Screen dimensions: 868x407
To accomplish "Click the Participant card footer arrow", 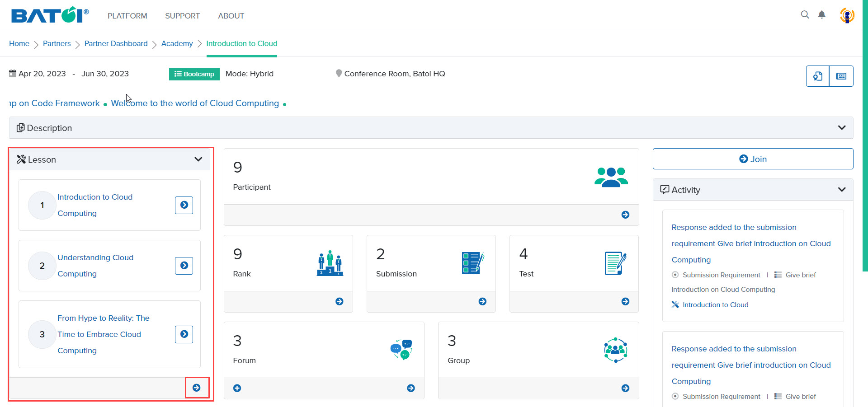I will coord(625,215).
